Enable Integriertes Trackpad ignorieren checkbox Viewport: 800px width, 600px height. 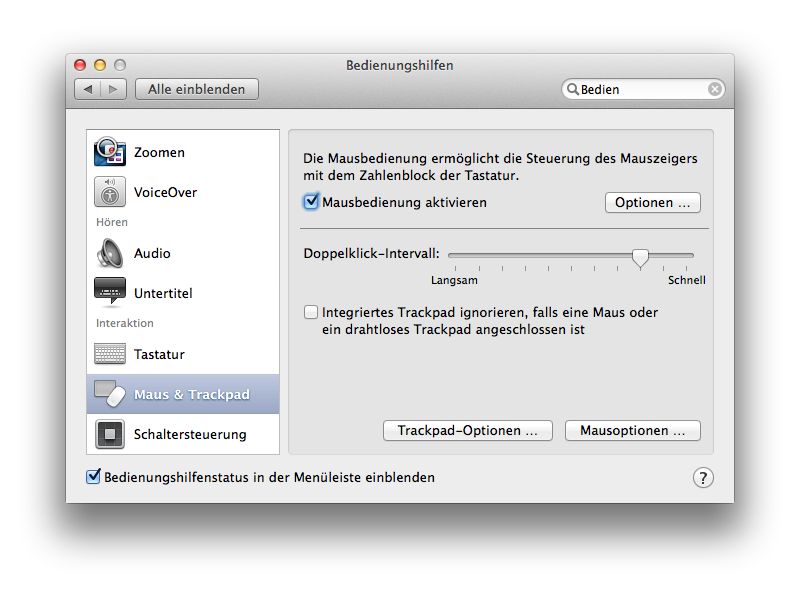tap(311, 312)
